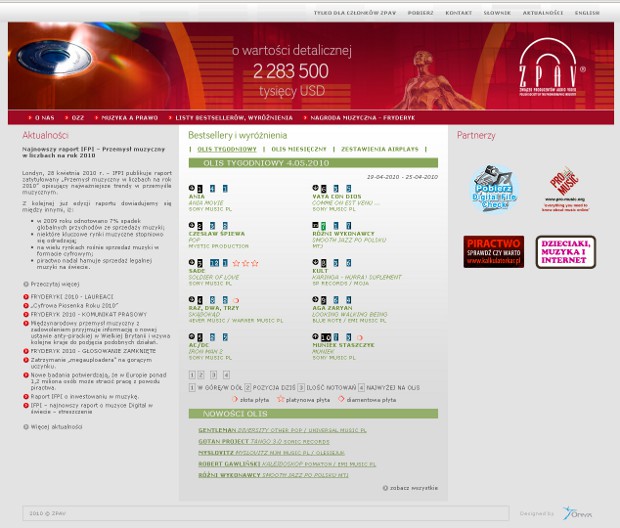This screenshot has height=528, width=620.
Task: Click the round icon beside zobacz wszystkie
Action: coord(385,488)
